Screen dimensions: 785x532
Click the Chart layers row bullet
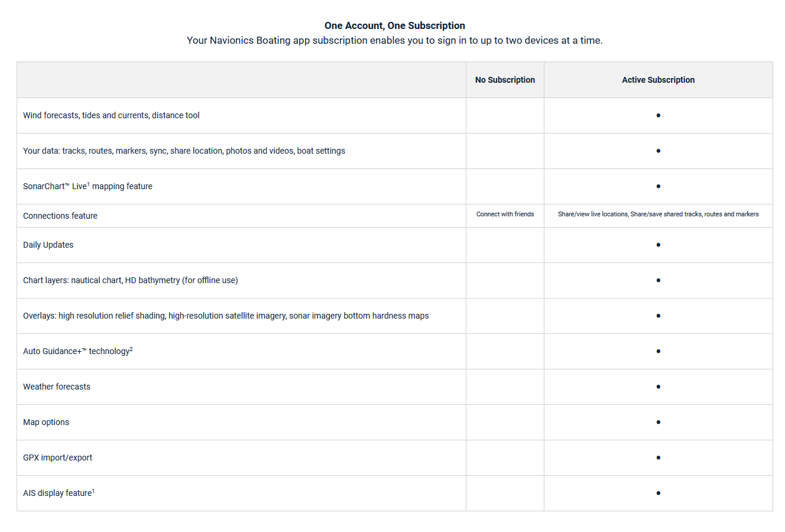click(x=658, y=280)
